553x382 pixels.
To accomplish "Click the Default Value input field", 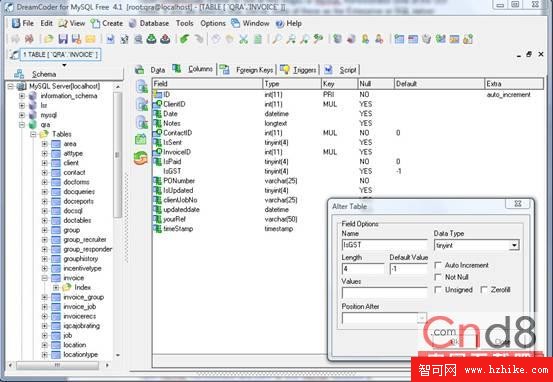I will (x=408, y=269).
